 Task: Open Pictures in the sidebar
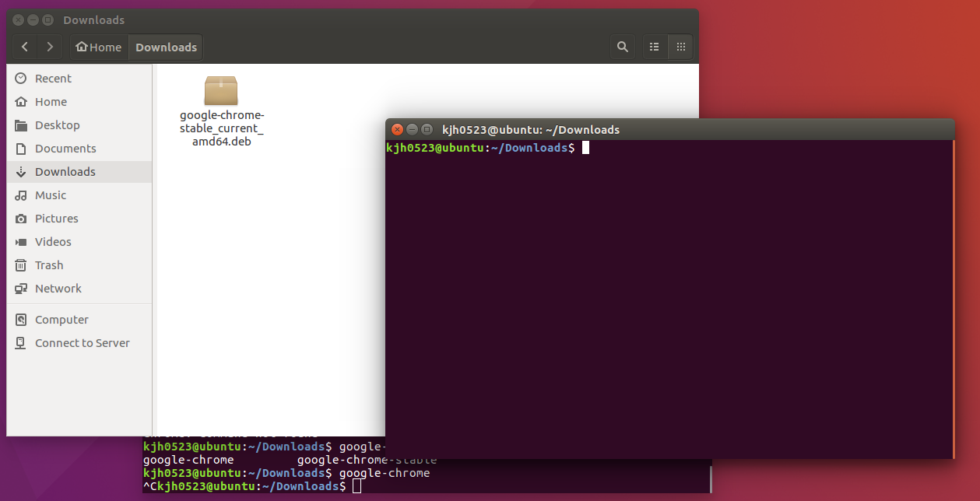(x=79, y=219)
